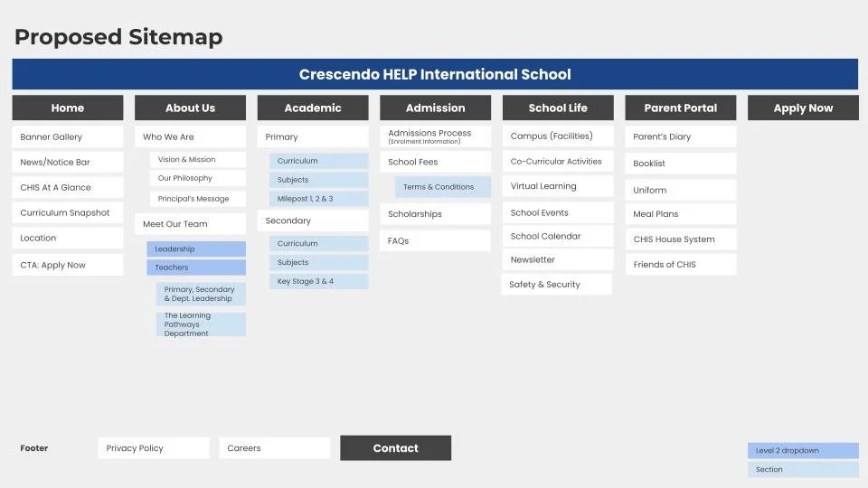The height and width of the screenshot is (488, 868).
Task: Select CHIS At A Glance box
Action: pyautogui.click(x=68, y=188)
